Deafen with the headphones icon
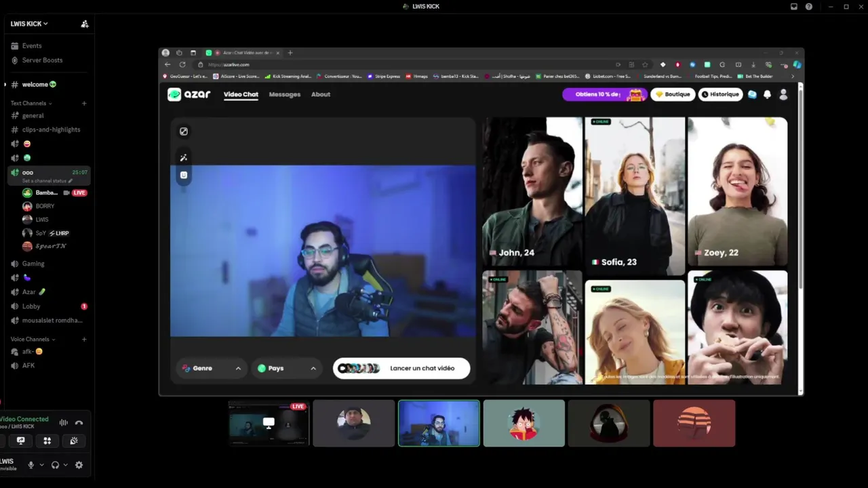The image size is (868, 488). (55, 465)
